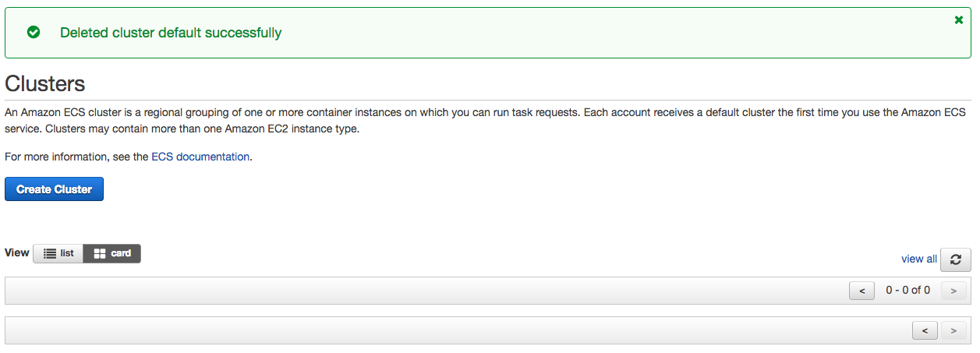
Task: Click the View label beside toggles
Action: tap(16, 252)
